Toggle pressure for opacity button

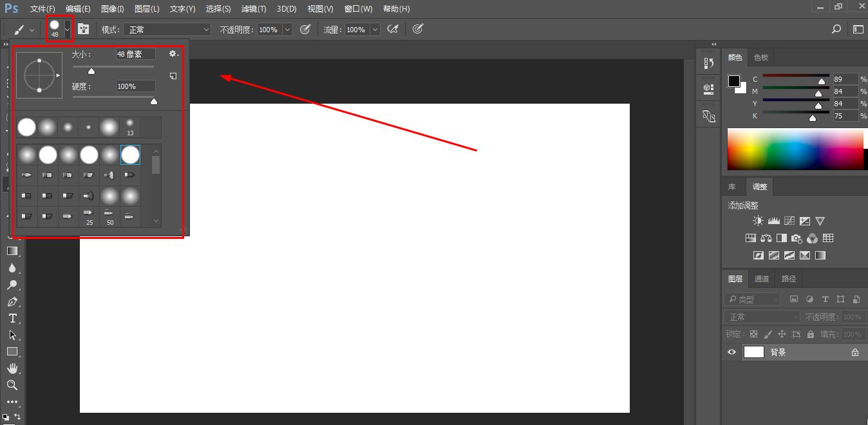tap(305, 29)
